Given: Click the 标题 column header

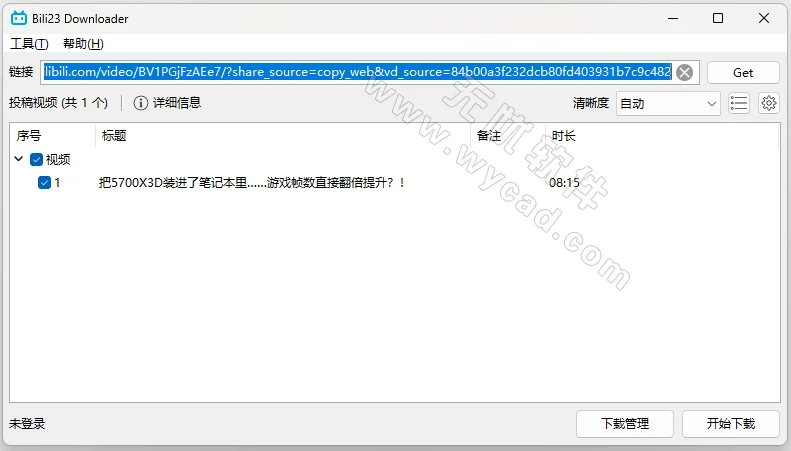Looking at the screenshot, I should pyautogui.click(x=282, y=136).
